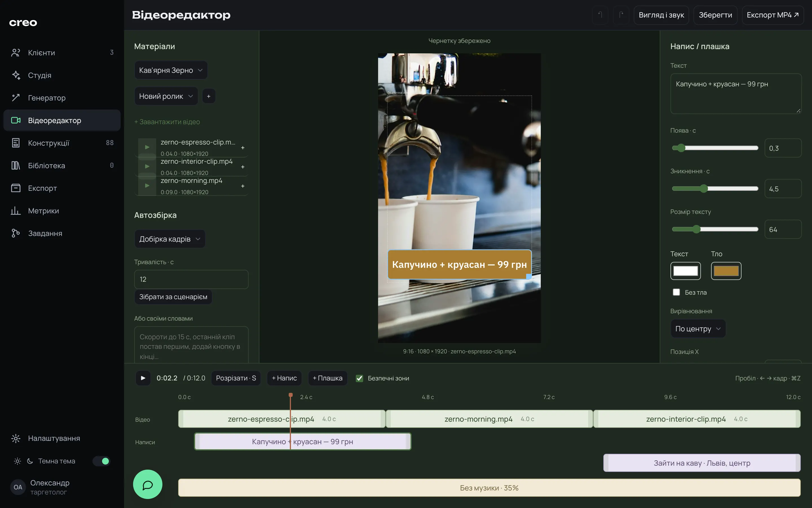Viewport: 812px width, 508px height.
Task: Select the Без музики · 35% audio track
Action: [x=489, y=488]
